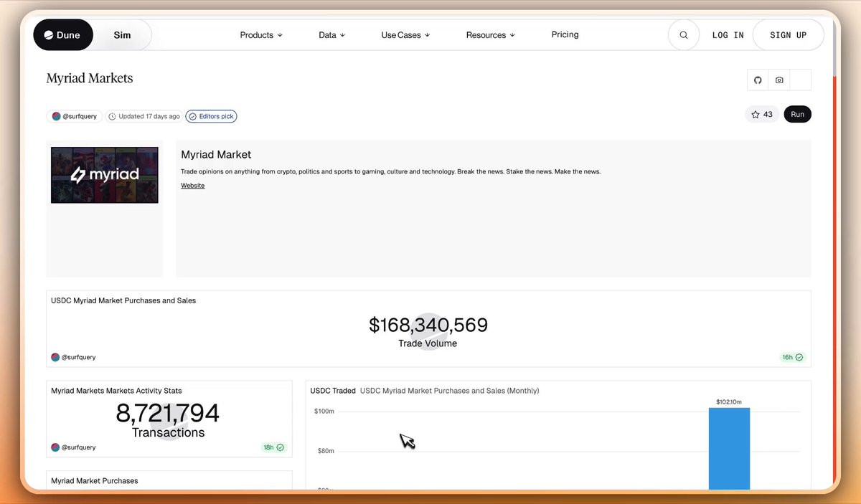
Task: Open the Website link
Action: (x=192, y=186)
